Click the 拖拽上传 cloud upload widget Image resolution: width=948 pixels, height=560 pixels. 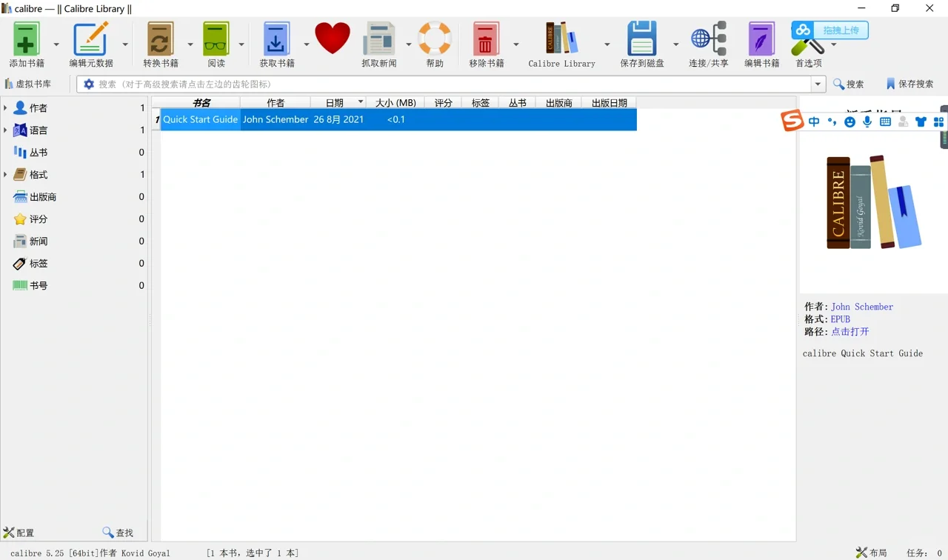click(829, 30)
